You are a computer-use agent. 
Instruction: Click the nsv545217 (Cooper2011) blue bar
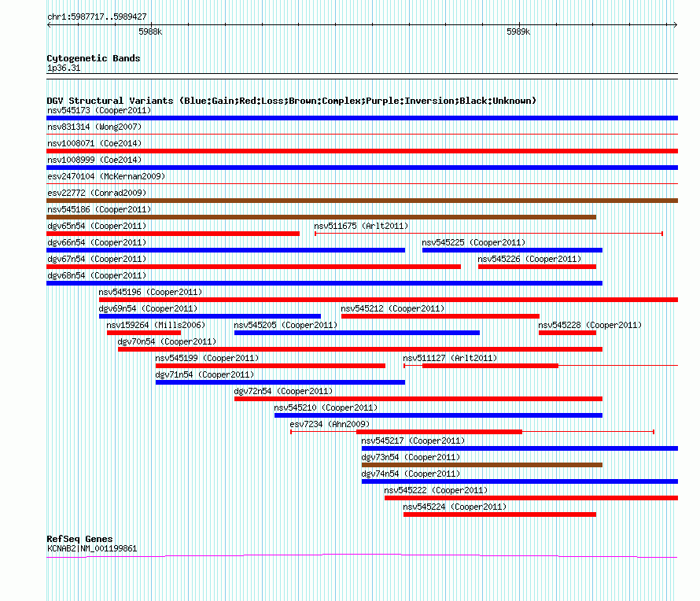coord(520,448)
